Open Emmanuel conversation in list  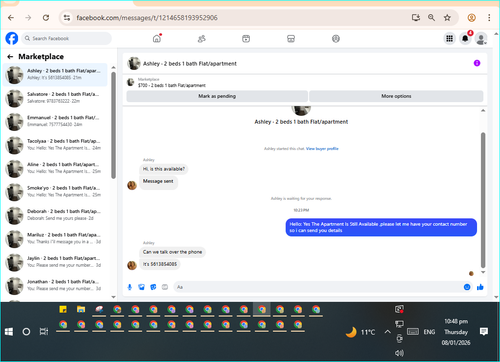tap(55, 121)
